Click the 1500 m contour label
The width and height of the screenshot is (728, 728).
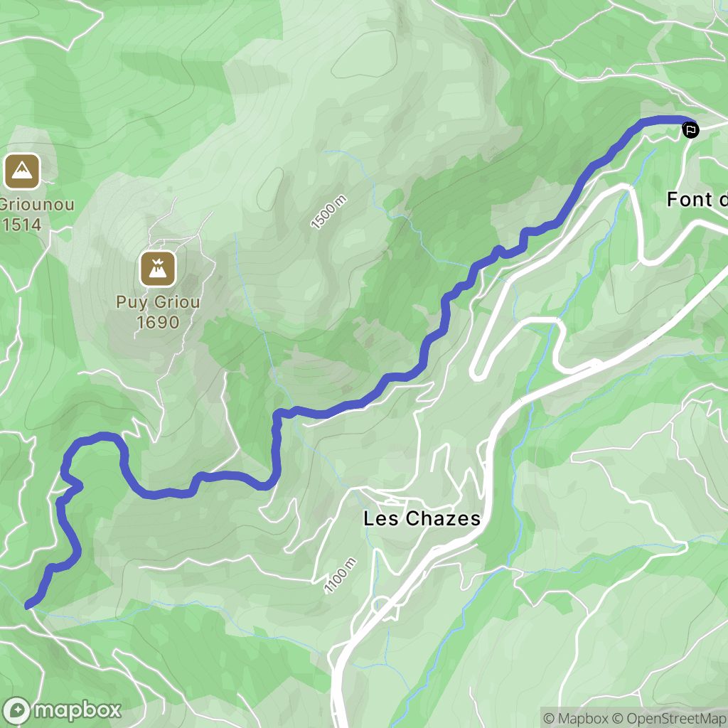click(x=328, y=213)
